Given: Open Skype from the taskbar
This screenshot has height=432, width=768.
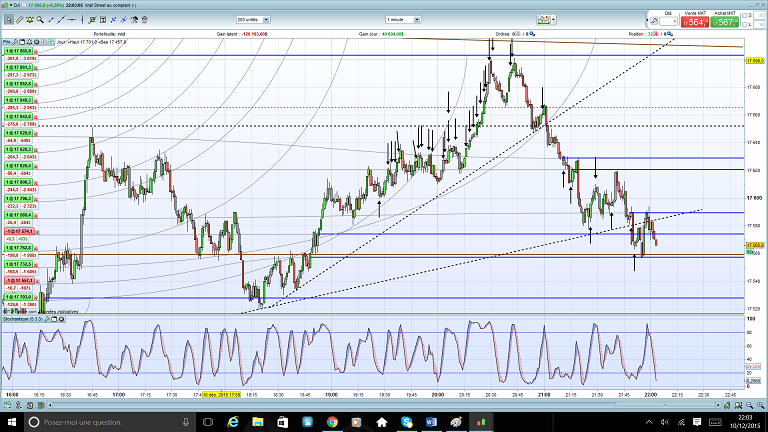Looking at the screenshot, I should 407,422.
